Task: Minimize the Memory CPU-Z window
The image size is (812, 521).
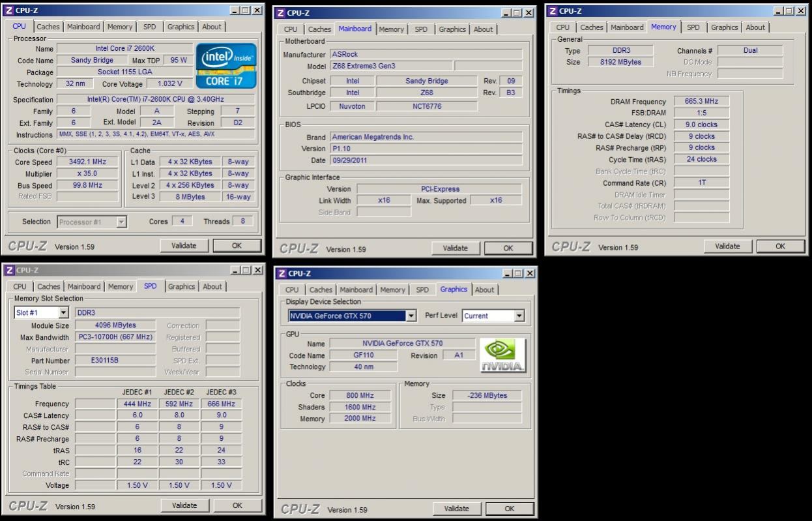Action: click(x=779, y=11)
